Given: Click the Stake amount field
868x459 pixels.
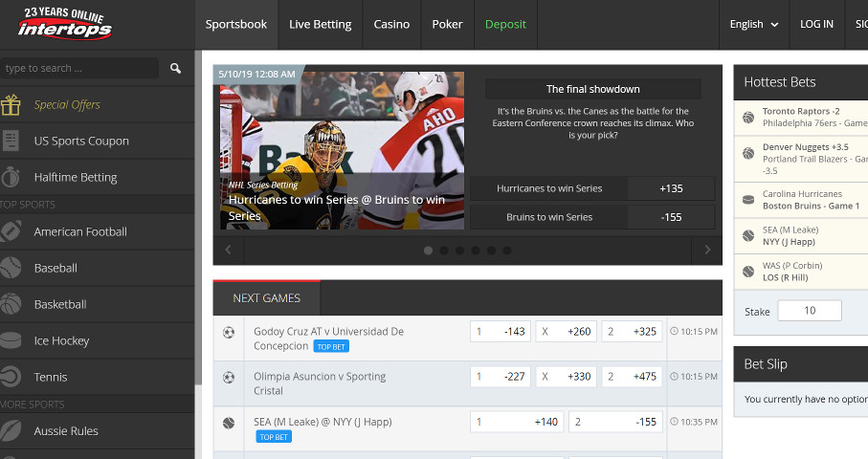Looking at the screenshot, I should point(810,311).
